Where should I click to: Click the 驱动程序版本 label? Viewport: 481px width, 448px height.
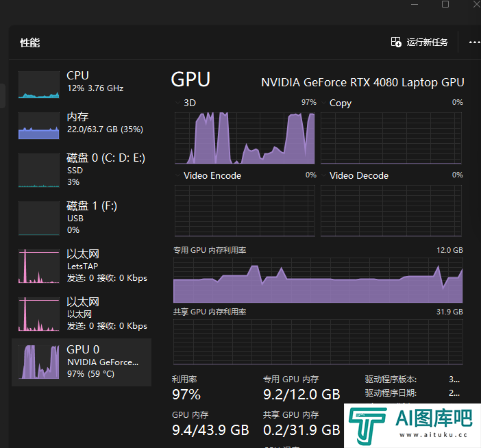pyautogui.click(x=391, y=379)
